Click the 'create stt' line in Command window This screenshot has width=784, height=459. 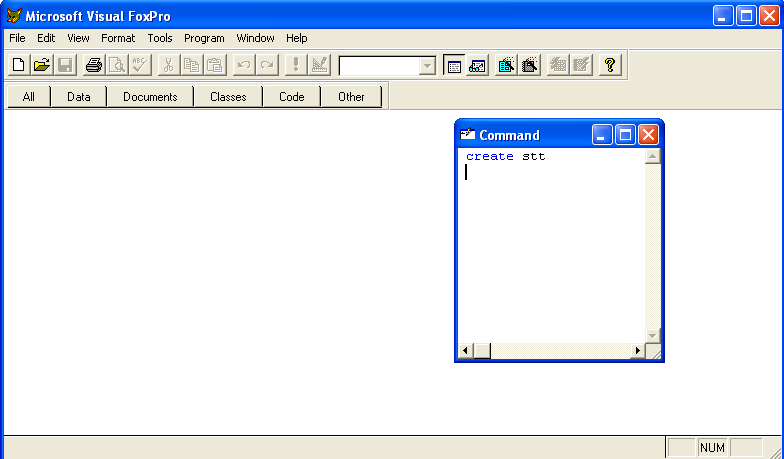[x=506, y=156]
